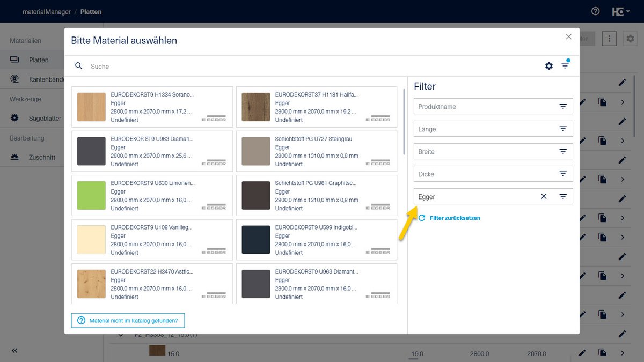This screenshot has height=362, width=644.
Task: Select Platten in the sidebar
Action: [x=39, y=60]
